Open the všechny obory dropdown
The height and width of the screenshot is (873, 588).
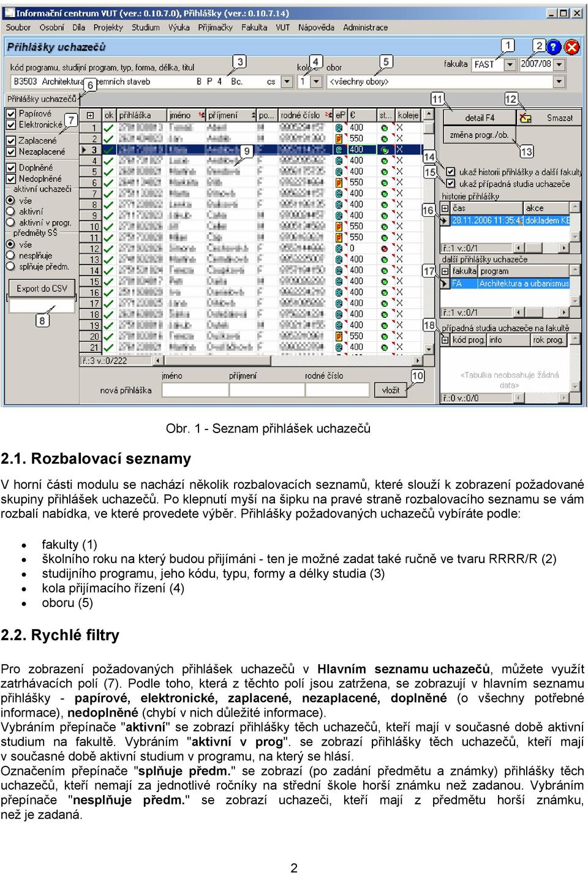(x=559, y=81)
